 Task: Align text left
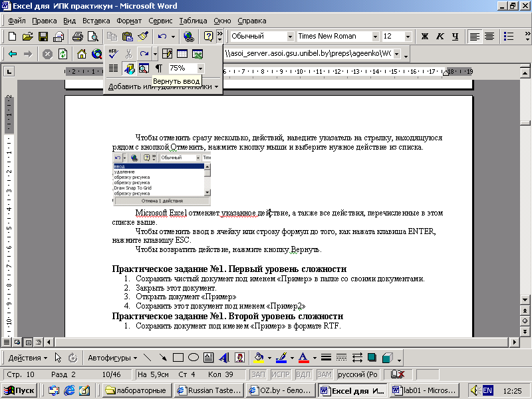click(474, 37)
